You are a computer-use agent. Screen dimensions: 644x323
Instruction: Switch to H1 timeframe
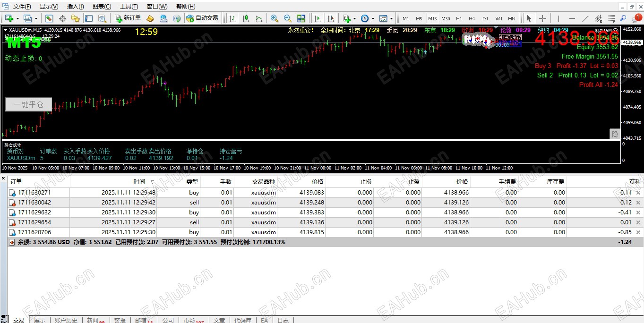[459, 18]
